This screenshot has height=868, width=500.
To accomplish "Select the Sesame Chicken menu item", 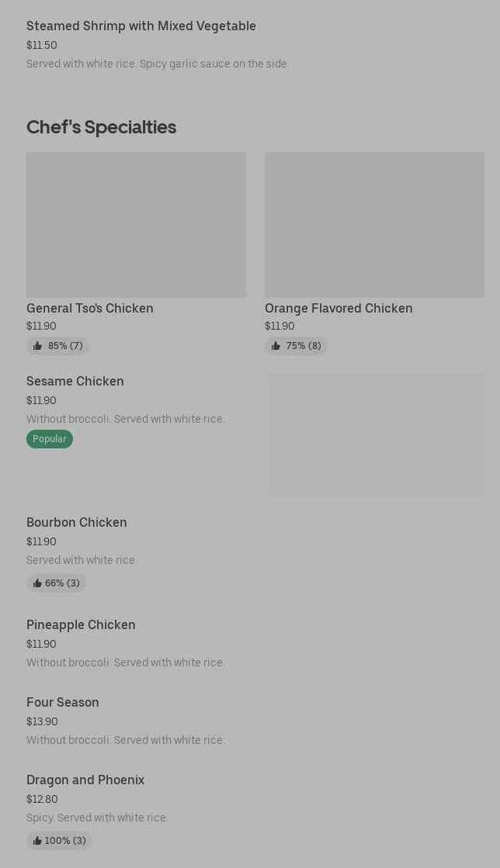I will point(75,381).
